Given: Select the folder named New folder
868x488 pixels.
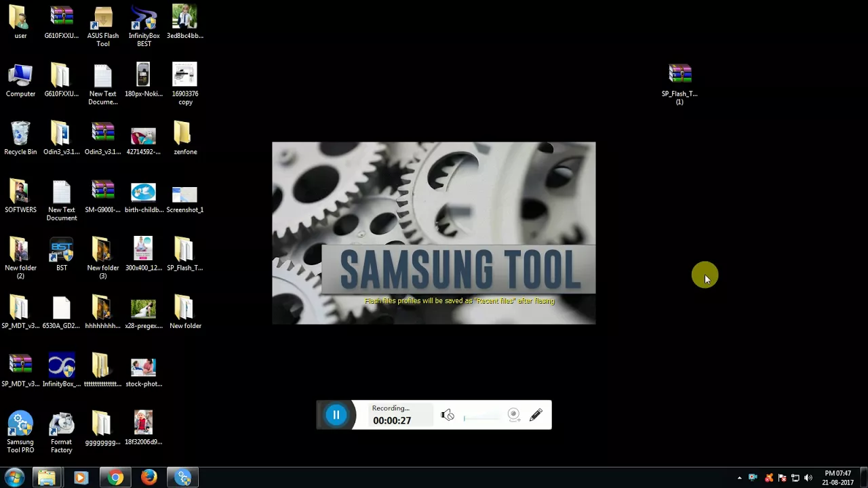Looking at the screenshot, I should [x=185, y=312].
